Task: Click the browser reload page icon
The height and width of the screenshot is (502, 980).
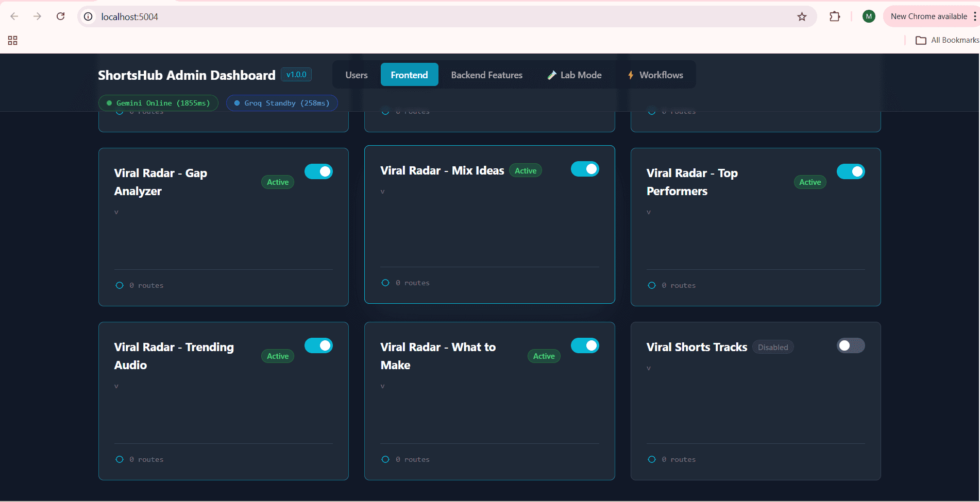Action: coord(60,16)
